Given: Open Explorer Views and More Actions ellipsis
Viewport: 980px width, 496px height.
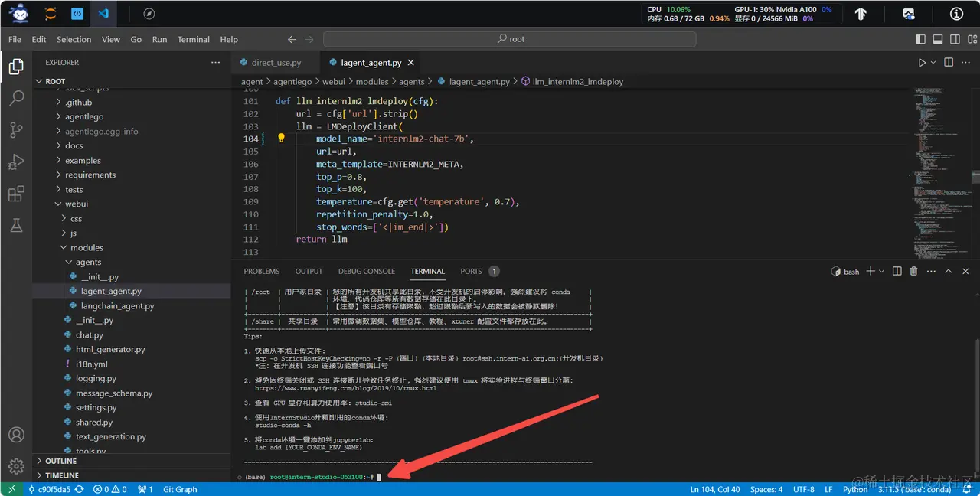Looking at the screenshot, I should pyautogui.click(x=215, y=63).
